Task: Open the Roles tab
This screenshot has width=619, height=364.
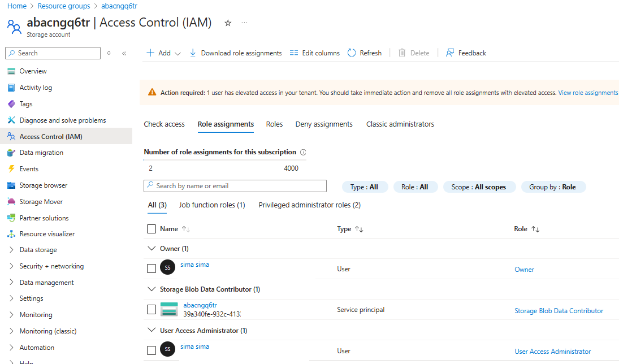Action: point(274,124)
